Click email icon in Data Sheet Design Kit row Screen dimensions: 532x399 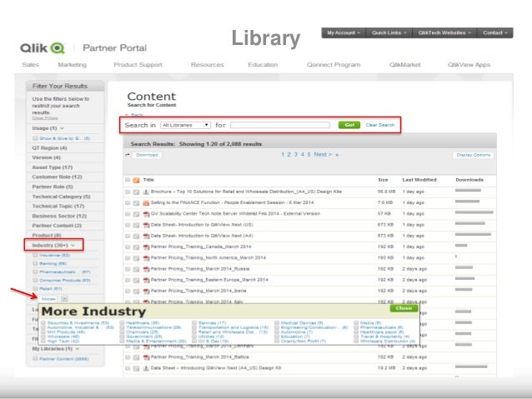tap(136, 368)
